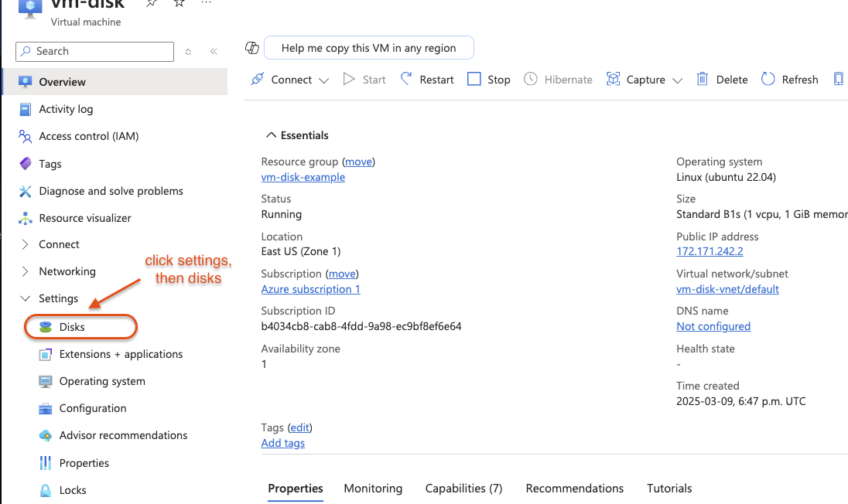Screen dimensions: 848x504
Task: Collapse the Settings section in sidebar
Action: click(x=25, y=298)
